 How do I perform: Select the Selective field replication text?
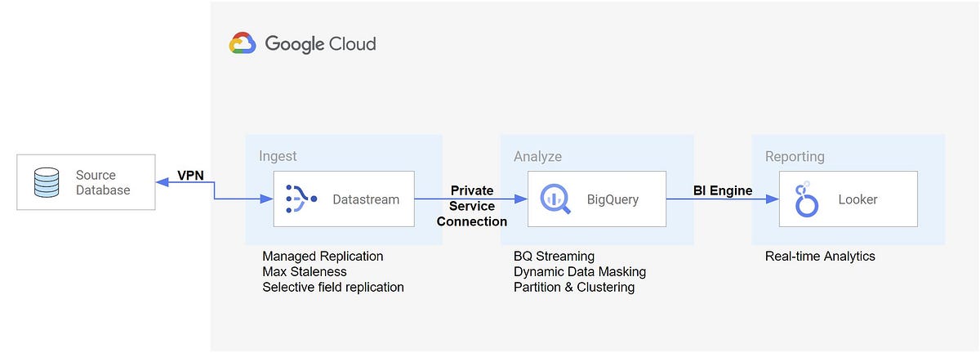click(x=333, y=287)
